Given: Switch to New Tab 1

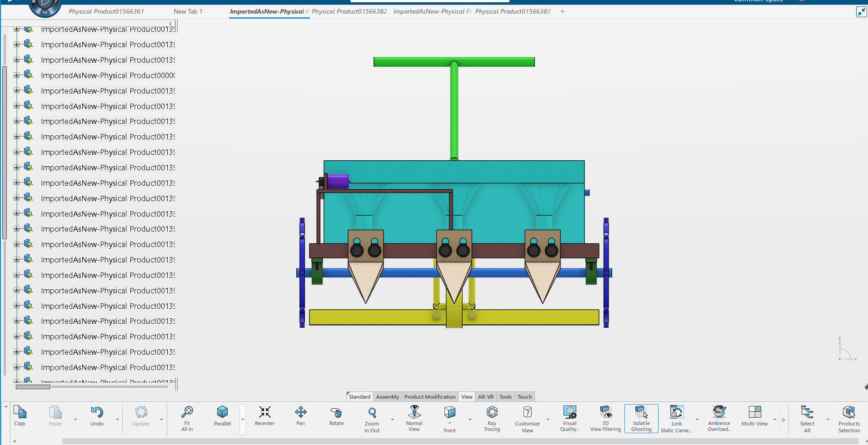Looking at the screenshot, I should point(188,11).
